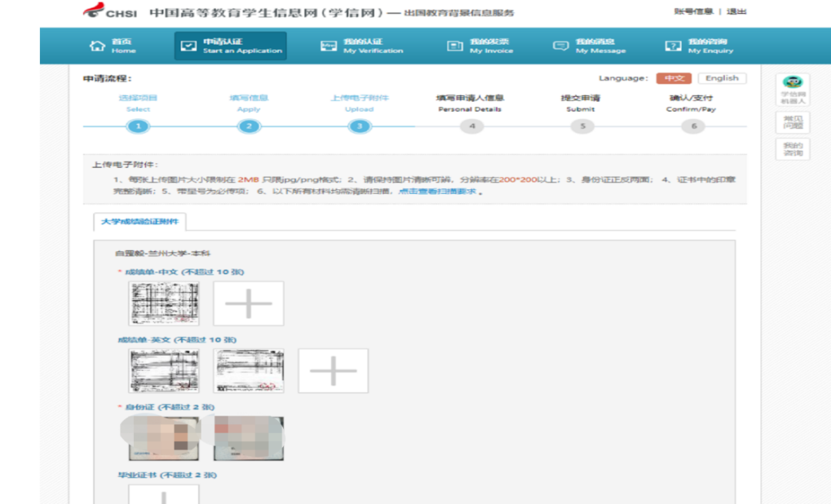Go to step 1 Select
The width and height of the screenshot is (831, 504).
(x=138, y=126)
